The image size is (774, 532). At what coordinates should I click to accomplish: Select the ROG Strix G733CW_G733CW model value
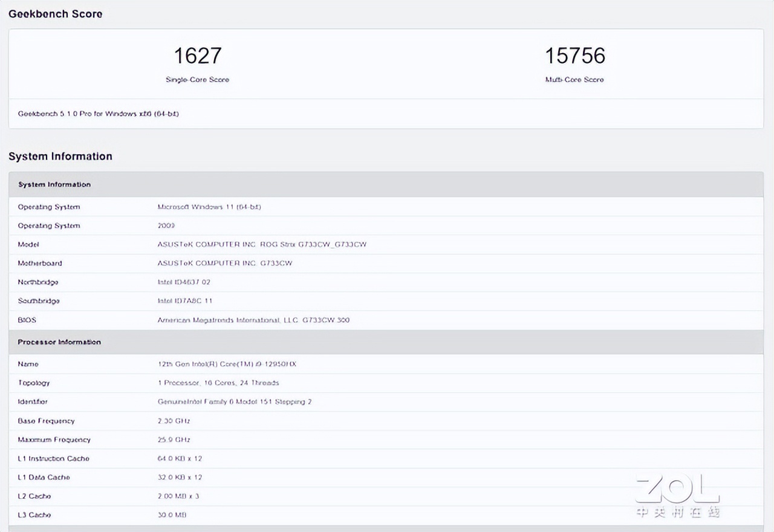262,244
